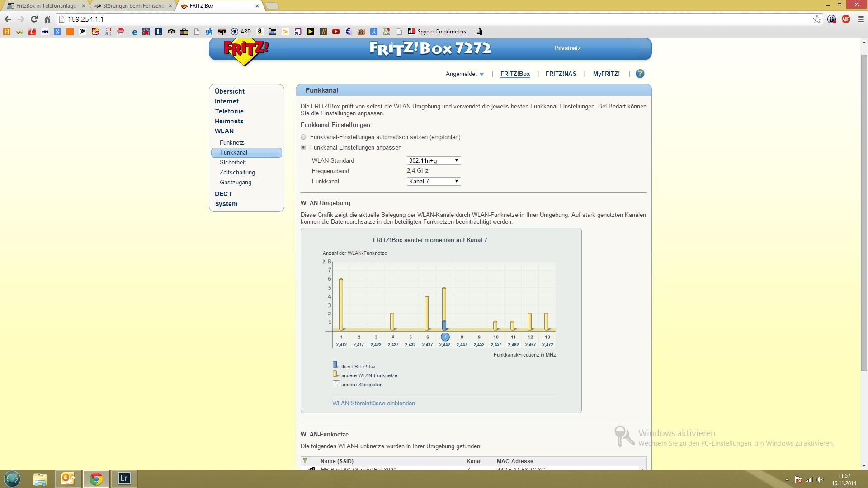
Task: Go to WLAN Zeitschaltung submenu
Action: click(237, 172)
